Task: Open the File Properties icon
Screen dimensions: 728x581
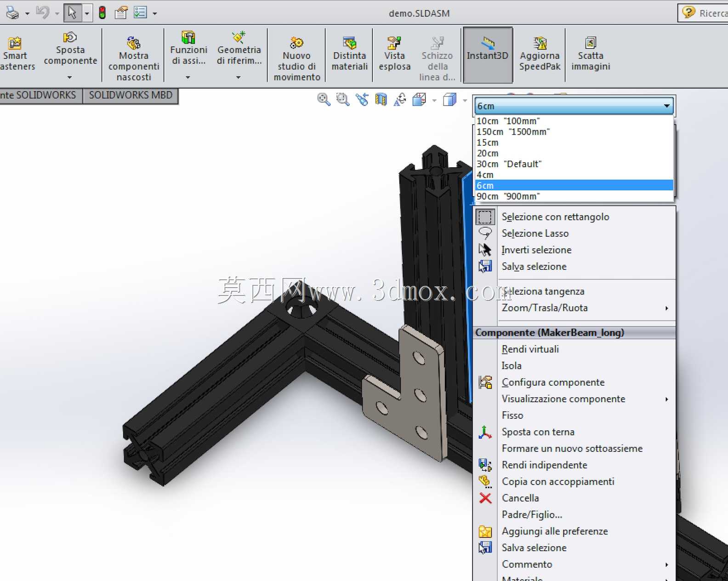Action: [121, 12]
